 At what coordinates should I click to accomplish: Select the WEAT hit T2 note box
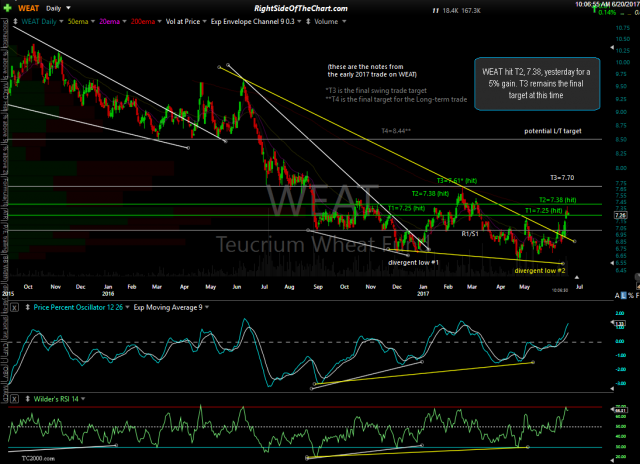(x=537, y=84)
